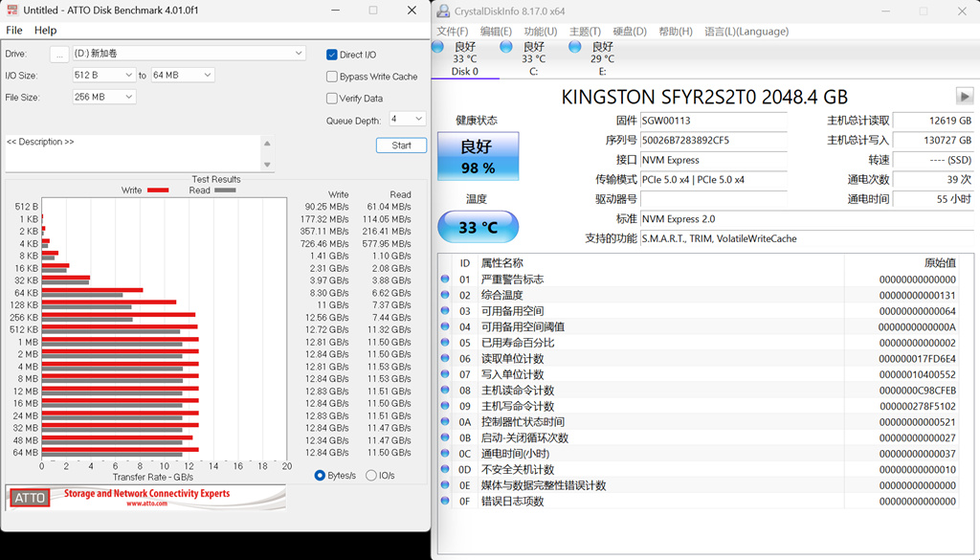Disable the Direct I/O checkbox
Image resolution: width=980 pixels, height=560 pixels.
coord(332,55)
